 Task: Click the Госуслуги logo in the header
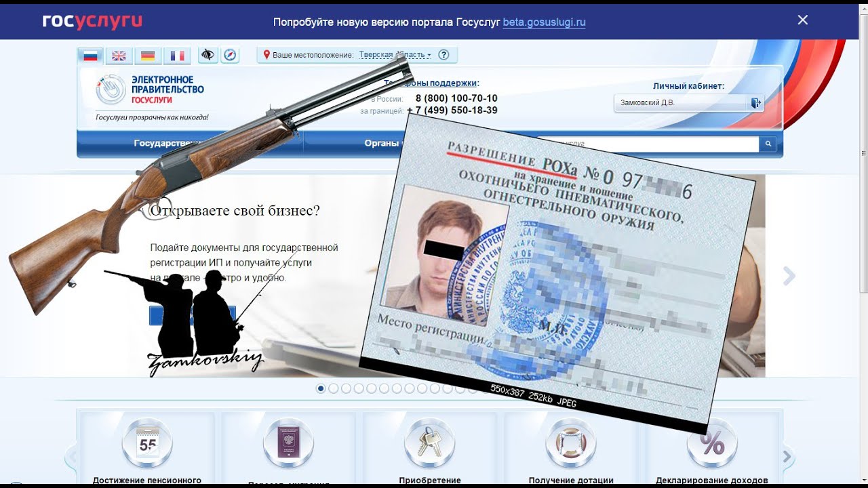click(92, 21)
